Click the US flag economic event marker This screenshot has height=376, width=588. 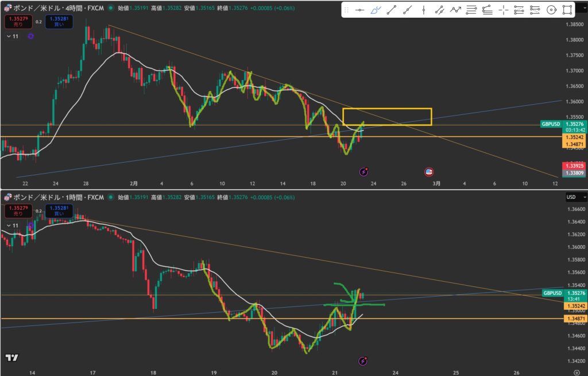tap(428, 171)
